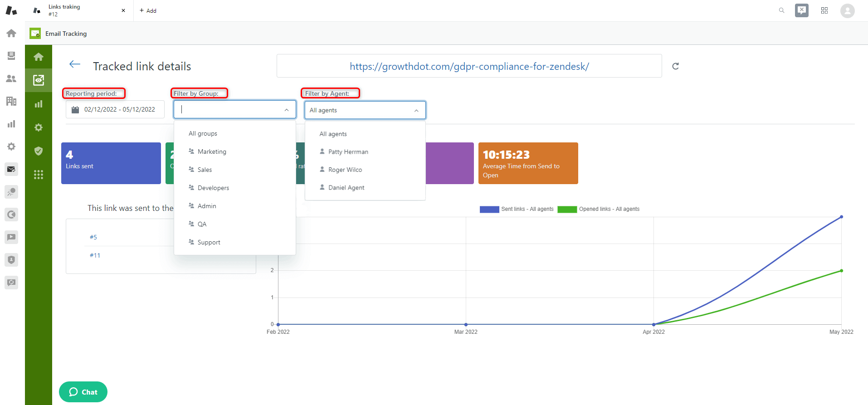Open the green sidebar home icon
Screen dimensions: 868x405
click(x=39, y=57)
